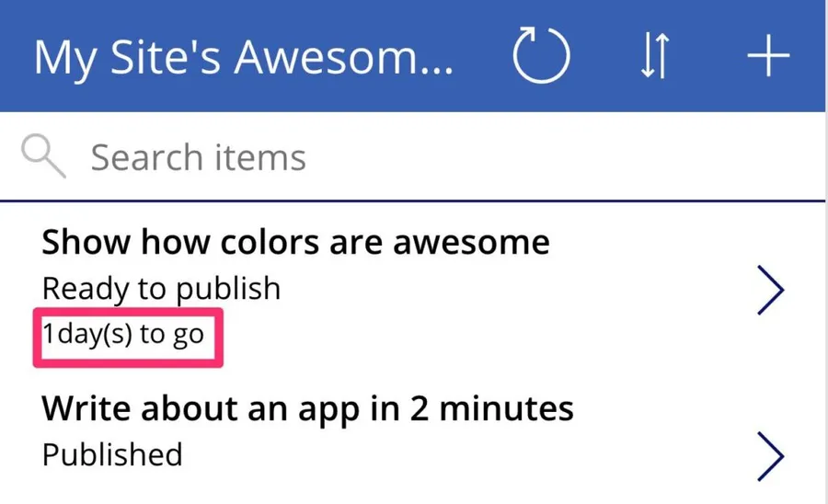Screen dimensions: 828x504
Task: Open 'Write about an app in 2 minutes'
Action: coord(308,407)
